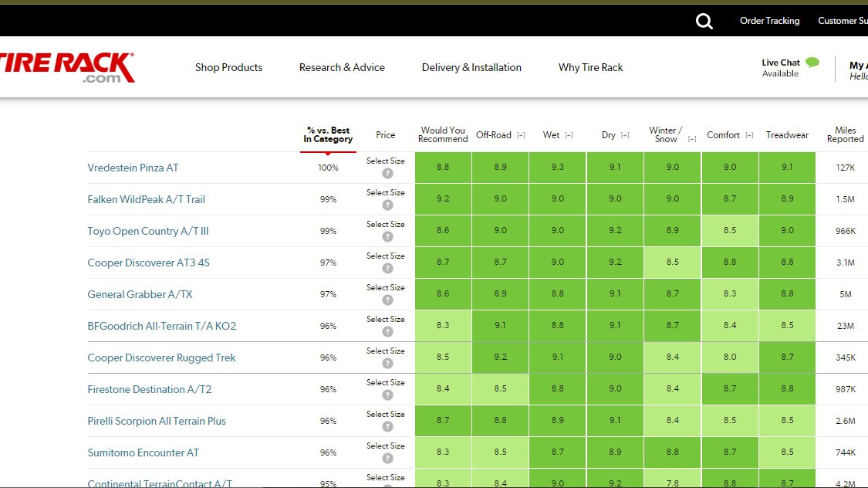
Task: Expand the Wet column
Action: click(569, 135)
